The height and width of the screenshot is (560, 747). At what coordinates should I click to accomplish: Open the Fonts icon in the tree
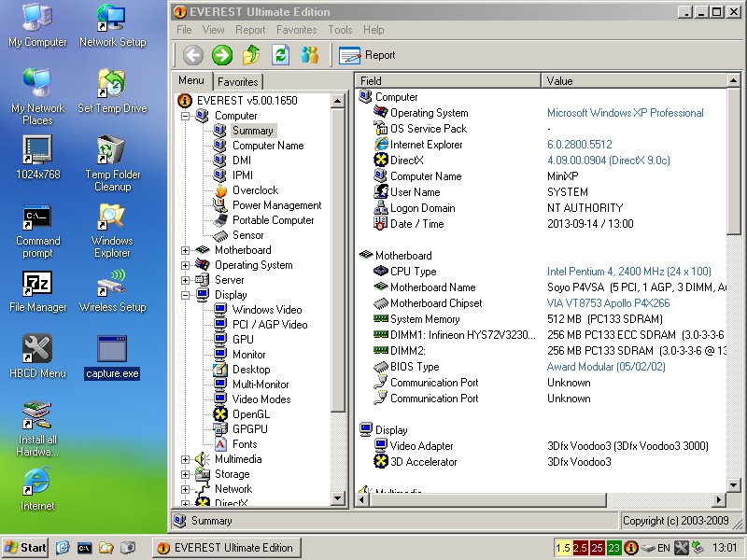[220, 444]
